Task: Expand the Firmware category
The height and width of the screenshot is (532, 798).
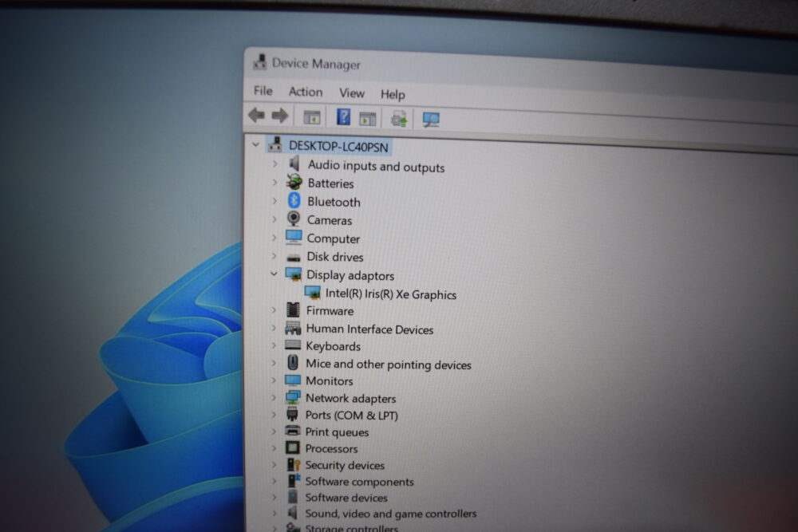Action: 274,309
